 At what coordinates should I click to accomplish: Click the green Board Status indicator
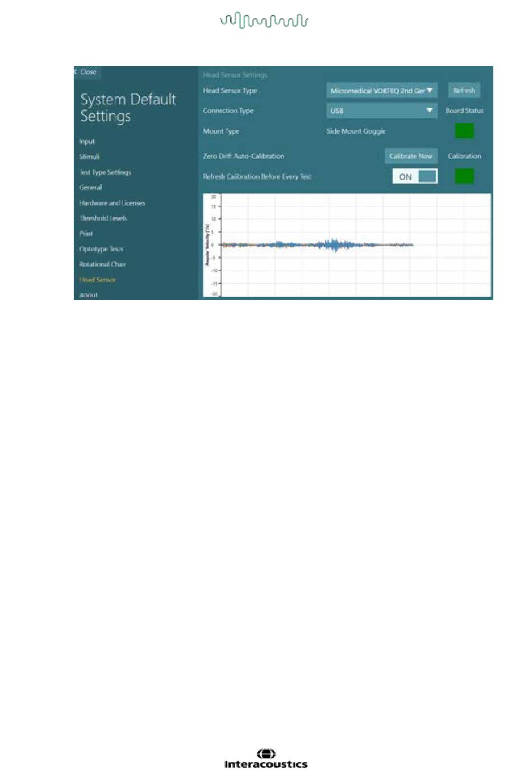tap(464, 131)
